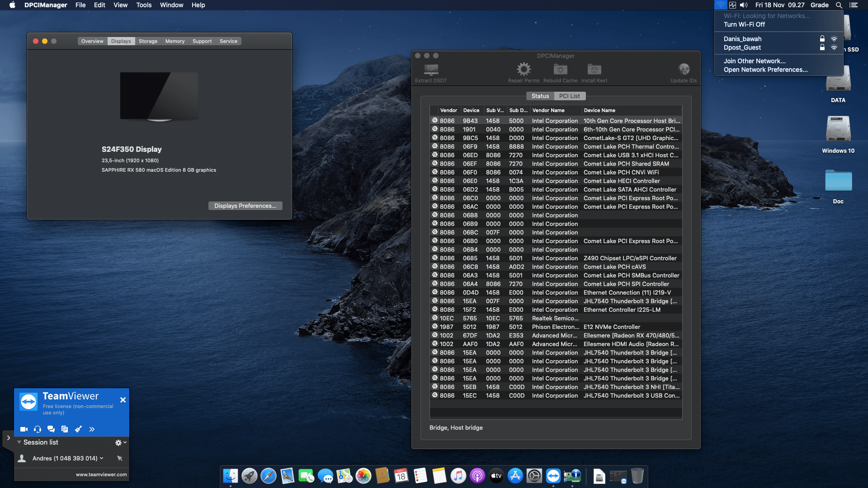Expand more TeamViewer tools double chevron
Image resolution: width=868 pixels, height=488 pixels.
pyautogui.click(x=92, y=429)
